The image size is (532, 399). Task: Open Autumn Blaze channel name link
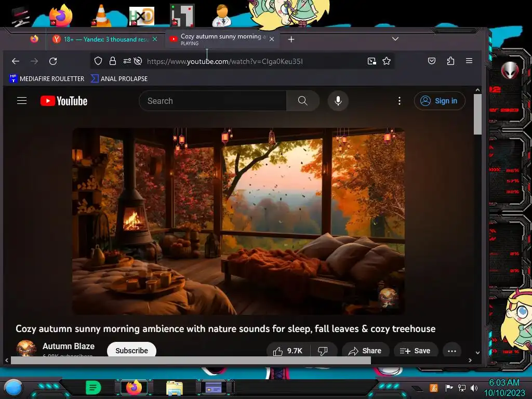pos(69,346)
